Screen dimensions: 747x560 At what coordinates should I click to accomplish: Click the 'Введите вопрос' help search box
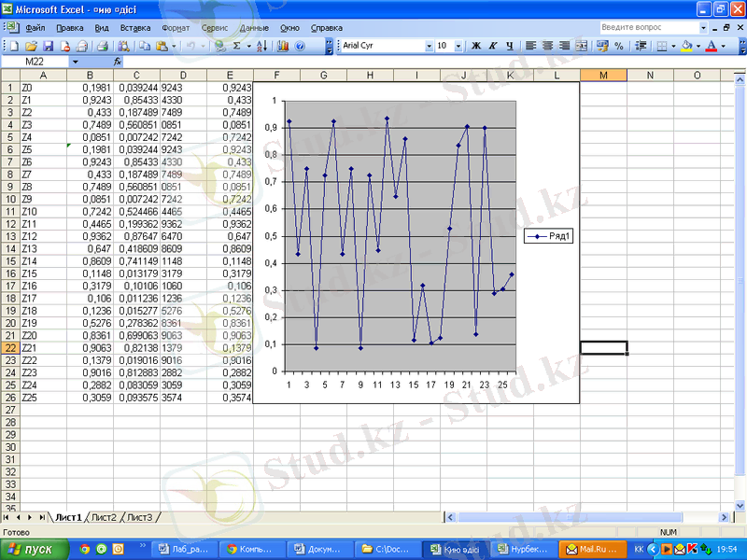click(644, 28)
